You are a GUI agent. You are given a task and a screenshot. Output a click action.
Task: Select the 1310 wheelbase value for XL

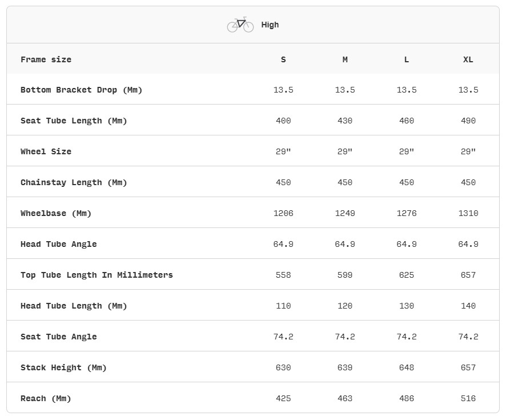[x=468, y=213]
